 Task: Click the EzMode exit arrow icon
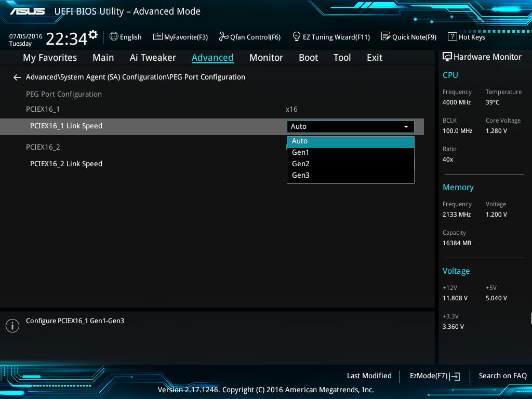click(455, 376)
